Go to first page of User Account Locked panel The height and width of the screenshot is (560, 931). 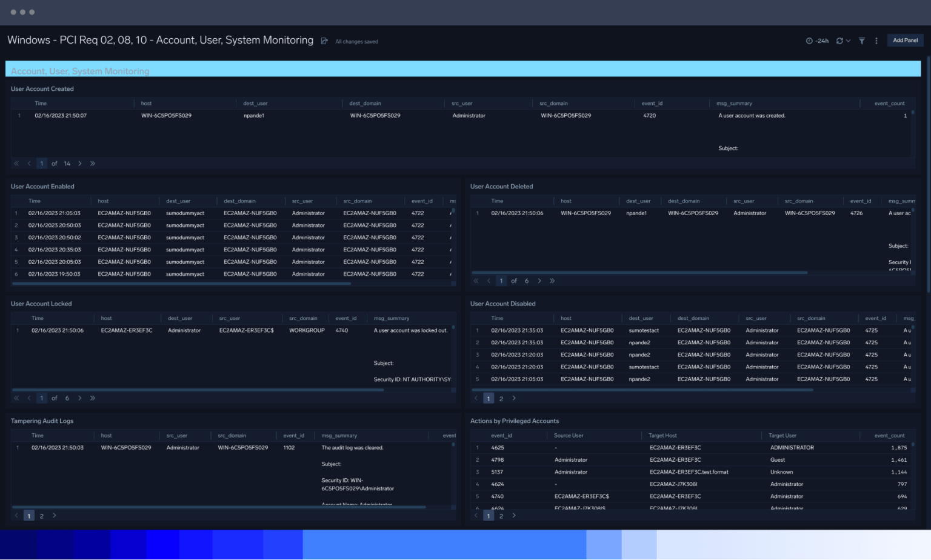[16, 398]
